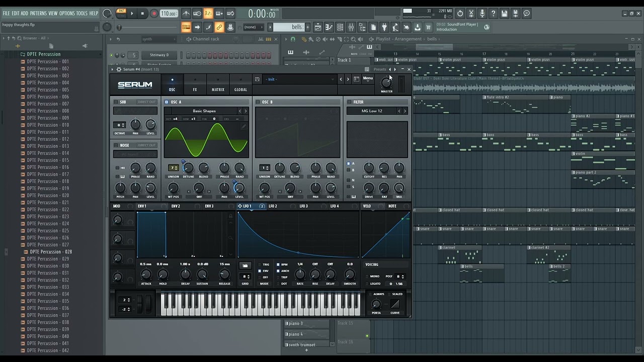Screen dimensions: 644x362
Task: Open the metronome toggle icon
Action: click(x=186, y=14)
